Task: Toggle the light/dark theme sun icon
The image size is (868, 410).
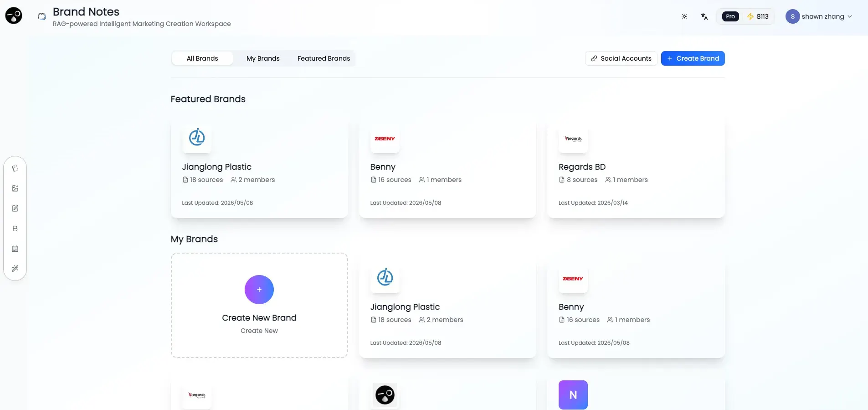Action: (684, 16)
